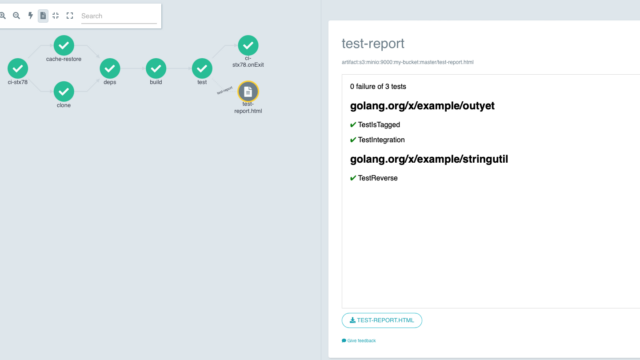Image resolution: width=640 pixels, height=360 pixels.
Task: Click the zoom in magnifier icon
Action: point(2,16)
